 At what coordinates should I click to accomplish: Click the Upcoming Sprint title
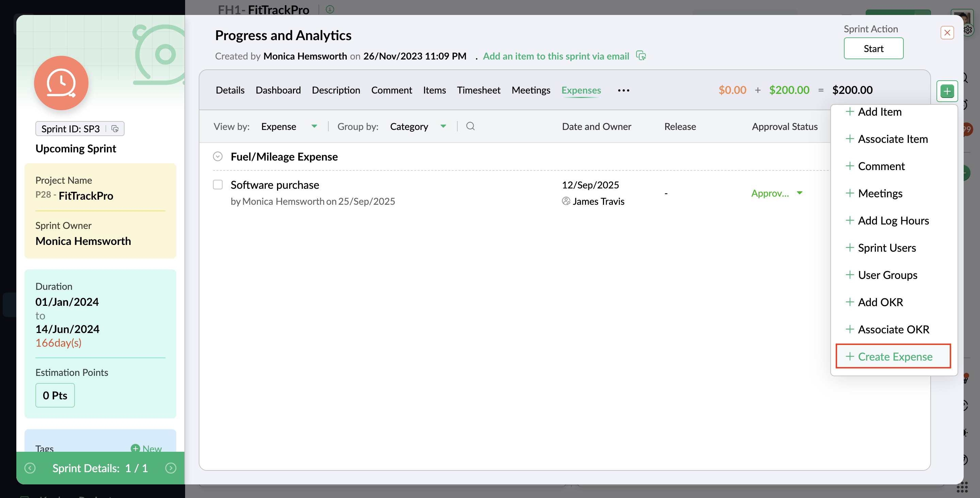tap(76, 148)
